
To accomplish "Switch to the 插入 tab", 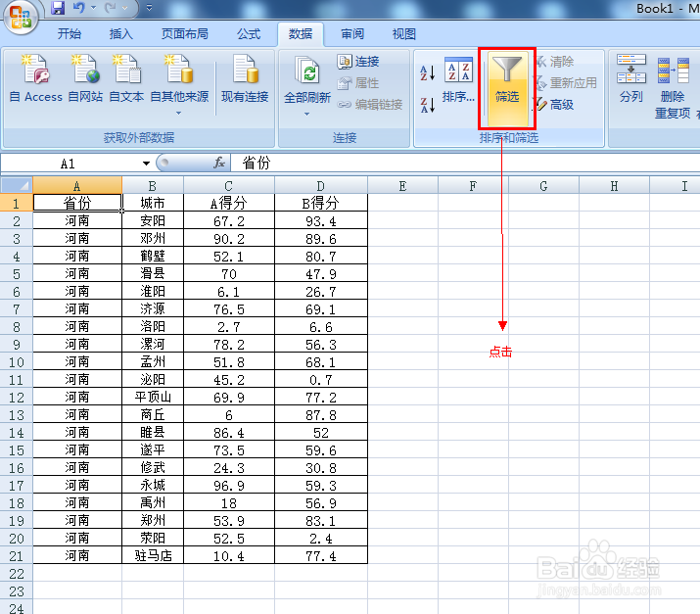I will click(x=121, y=34).
